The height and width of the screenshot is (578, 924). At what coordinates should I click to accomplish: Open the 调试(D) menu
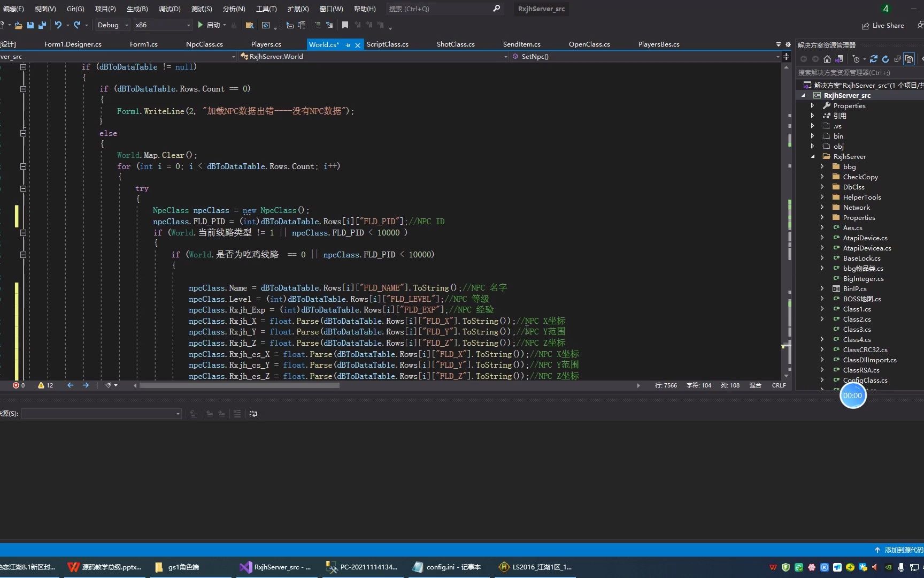[170, 9]
